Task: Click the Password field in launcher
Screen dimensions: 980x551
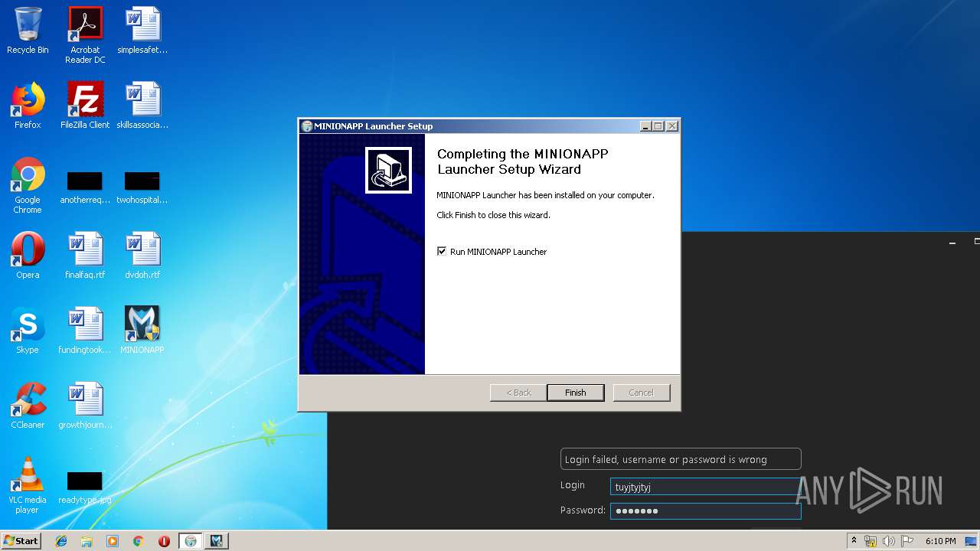Action: [x=705, y=510]
